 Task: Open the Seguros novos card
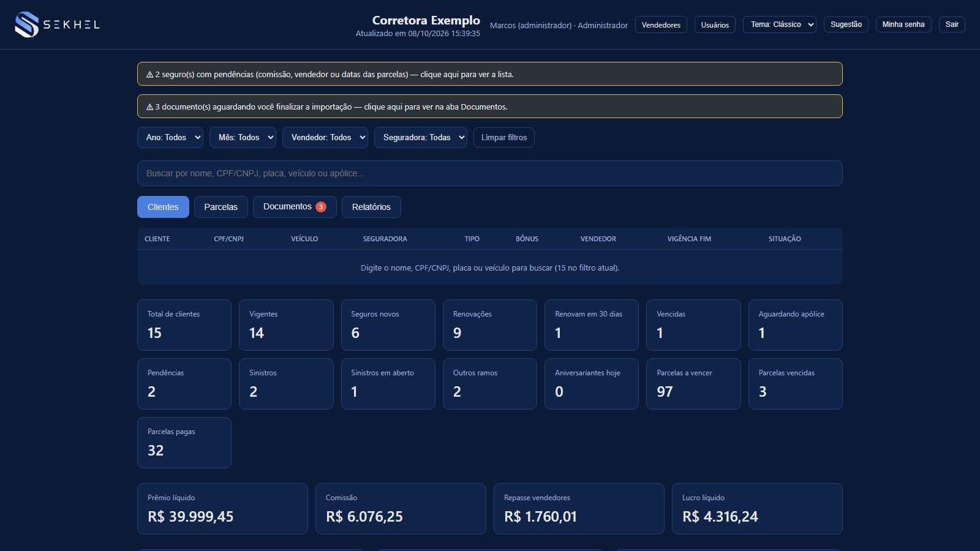tap(388, 325)
